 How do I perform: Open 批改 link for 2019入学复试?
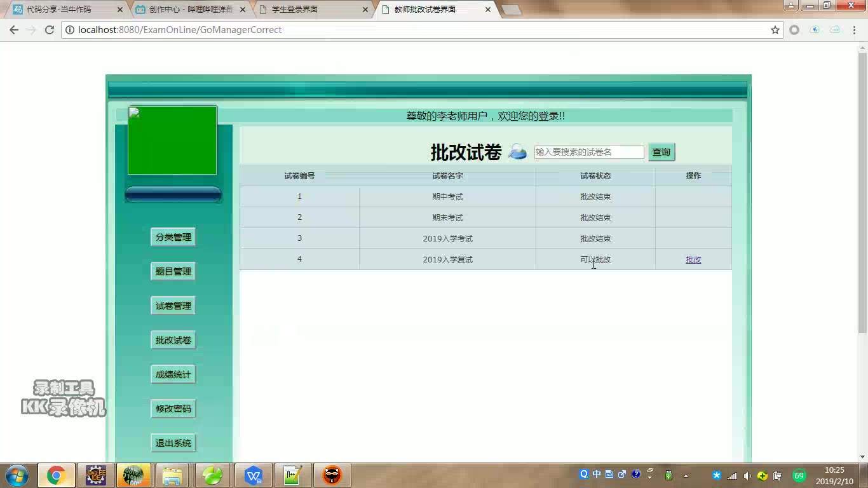pos(693,259)
